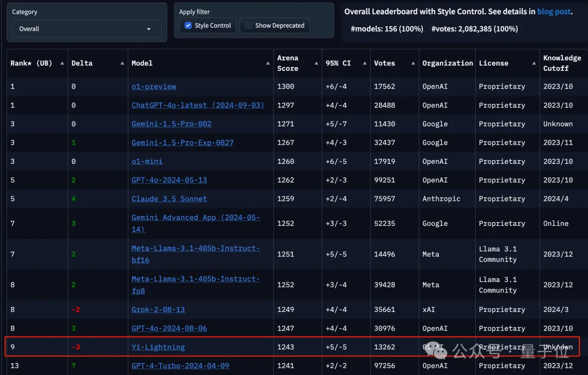The image size is (588, 375).
Task: Open the o1-mini model link
Action: pyautogui.click(x=147, y=162)
